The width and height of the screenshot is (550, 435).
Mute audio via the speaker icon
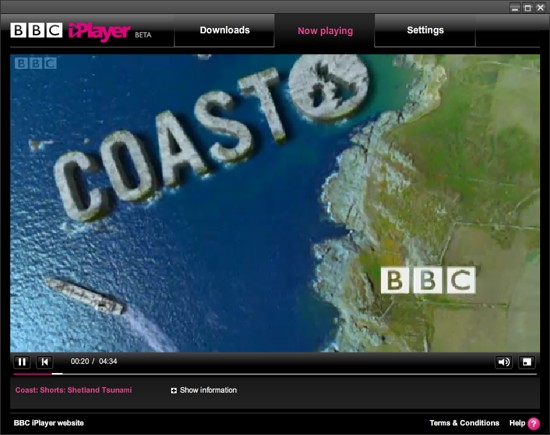point(504,362)
